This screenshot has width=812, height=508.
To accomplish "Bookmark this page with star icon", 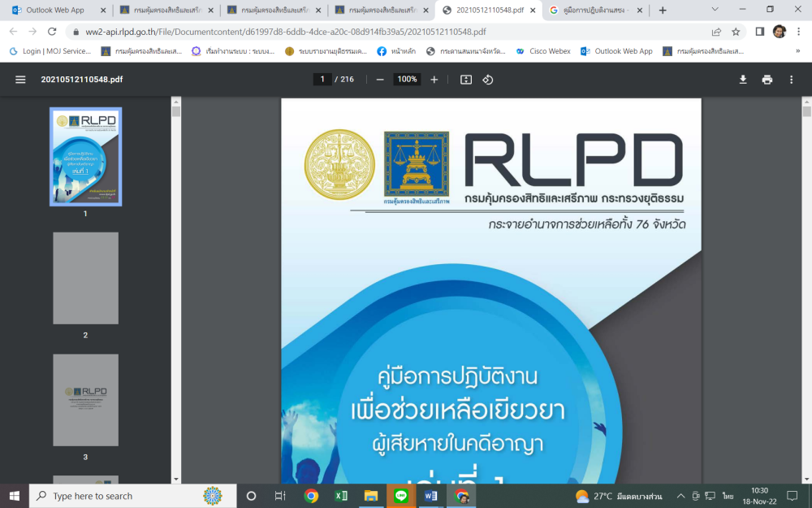I will (736, 32).
